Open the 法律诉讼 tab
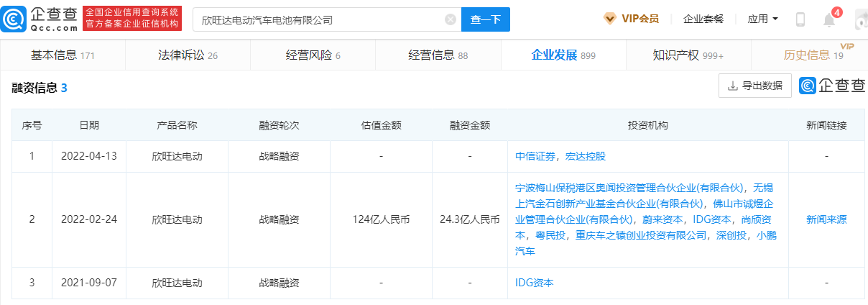The width and height of the screenshot is (868, 305). (187, 55)
